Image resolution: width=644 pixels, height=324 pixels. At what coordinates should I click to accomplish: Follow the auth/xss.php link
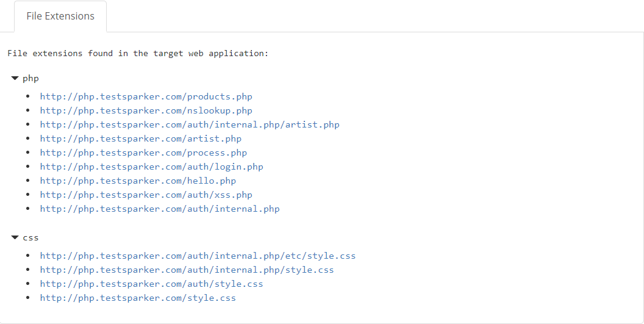(x=146, y=195)
